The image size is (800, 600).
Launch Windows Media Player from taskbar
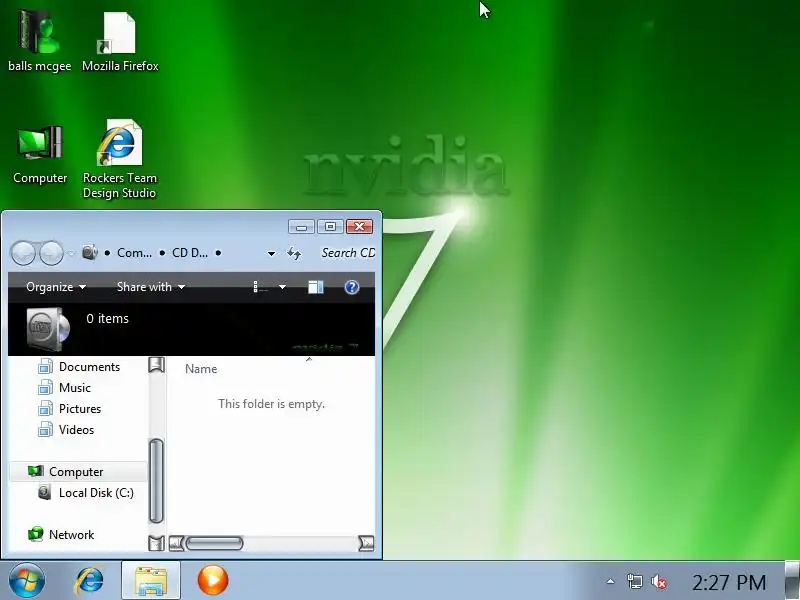[x=213, y=581]
